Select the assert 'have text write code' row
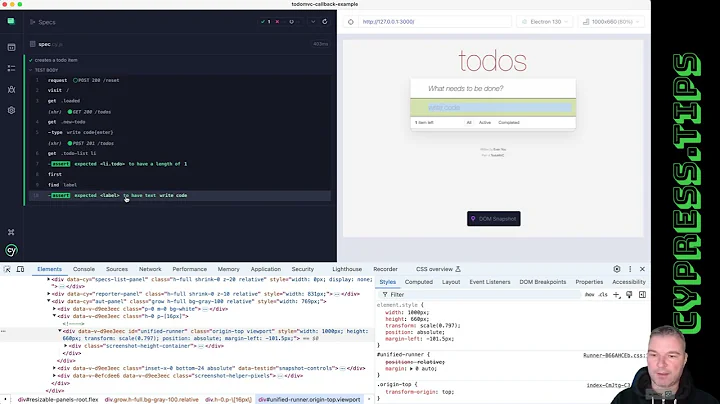Image resolution: width=720 pixels, height=404 pixels. tap(180, 196)
